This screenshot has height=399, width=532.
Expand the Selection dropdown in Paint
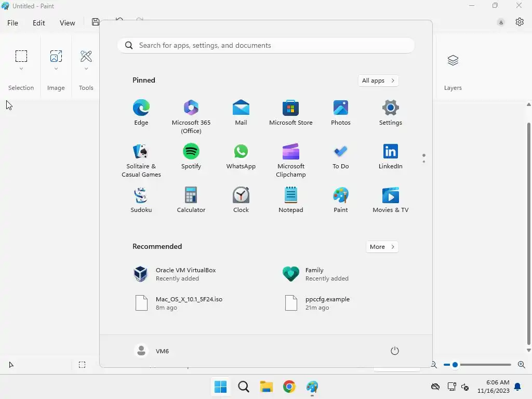pos(21,69)
